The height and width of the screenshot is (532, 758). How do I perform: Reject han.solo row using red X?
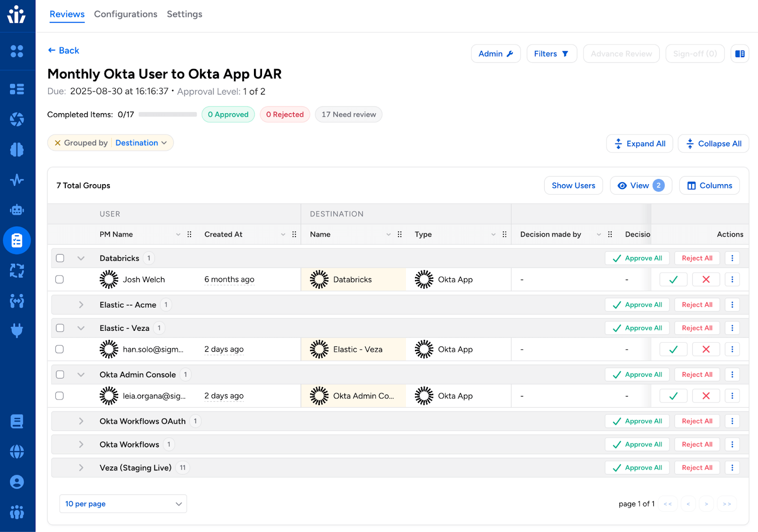point(705,349)
